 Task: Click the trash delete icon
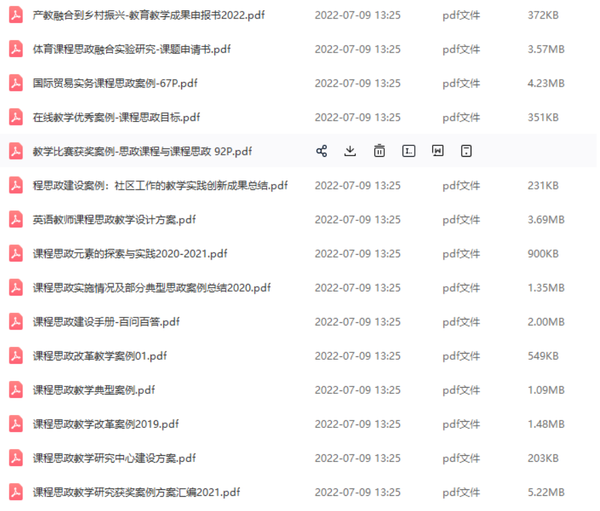(x=379, y=151)
